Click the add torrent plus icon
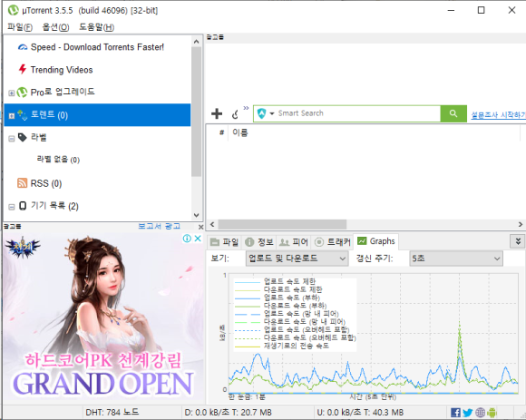Viewport: 526px width, 420px height. (x=217, y=113)
